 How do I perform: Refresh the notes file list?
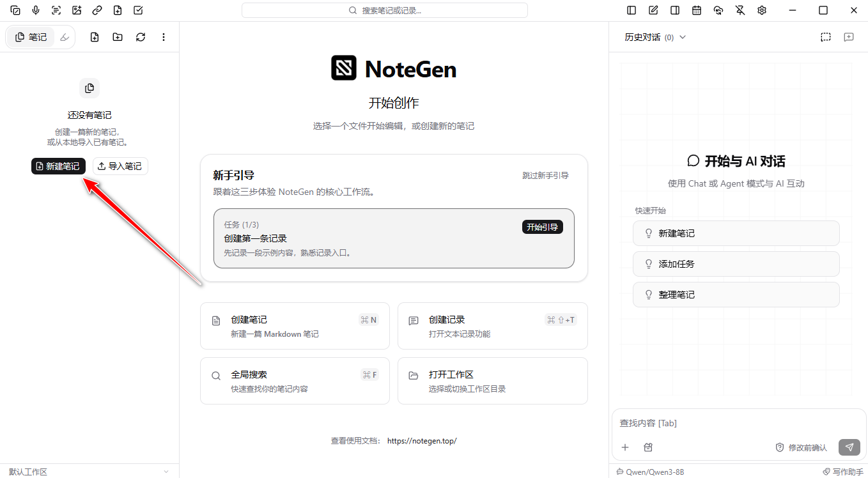141,37
